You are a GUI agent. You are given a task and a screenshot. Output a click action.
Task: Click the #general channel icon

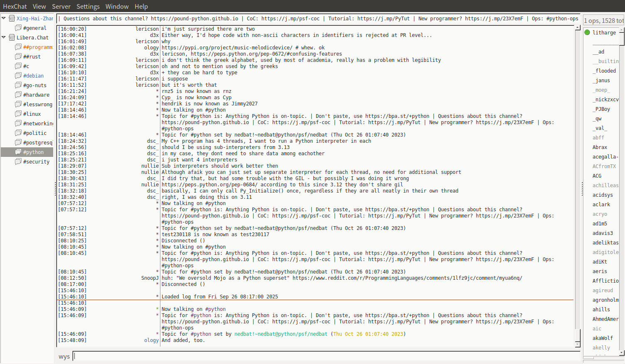(x=18, y=28)
